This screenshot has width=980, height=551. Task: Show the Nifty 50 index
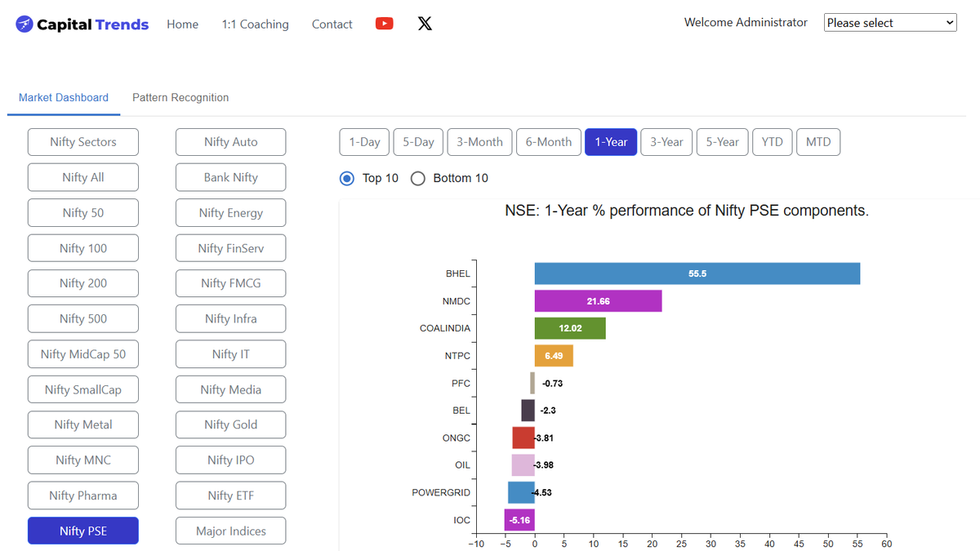pos(83,213)
